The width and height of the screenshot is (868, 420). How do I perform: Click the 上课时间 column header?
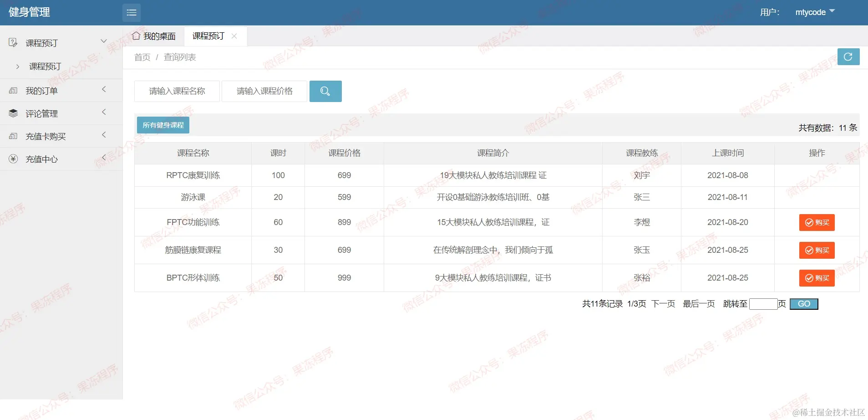pos(728,153)
